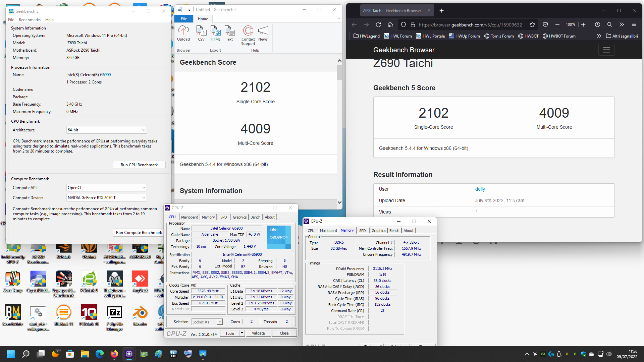The image size is (644, 362).
Task: Open Windows Start menu
Action: pos(11,354)
